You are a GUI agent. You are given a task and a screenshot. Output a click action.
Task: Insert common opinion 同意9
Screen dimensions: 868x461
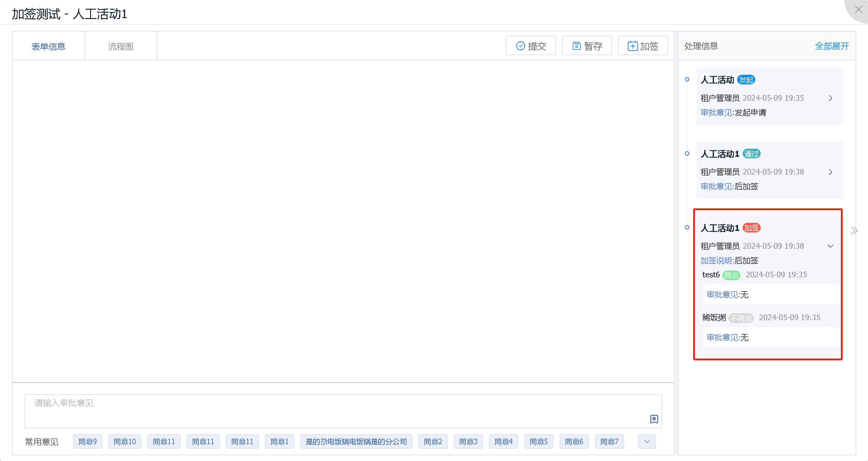pyautogui.click(x=87, y=441)
